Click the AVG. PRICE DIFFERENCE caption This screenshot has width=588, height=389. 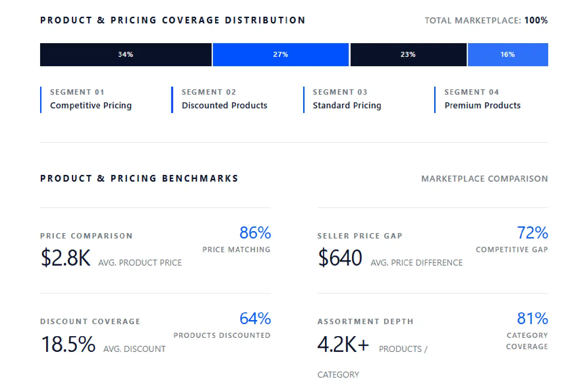417,263
